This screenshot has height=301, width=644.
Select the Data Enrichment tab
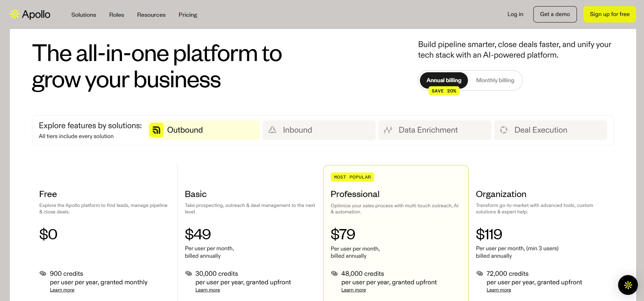pyautogui.click(x=435, y=130)
